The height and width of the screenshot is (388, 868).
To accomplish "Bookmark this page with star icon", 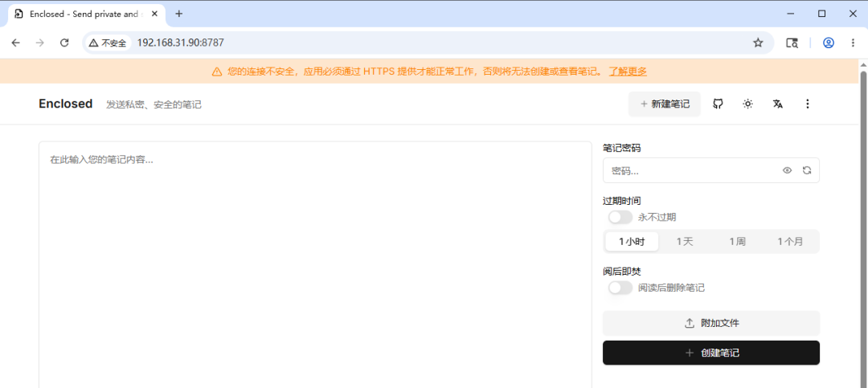I will [758, 43].
